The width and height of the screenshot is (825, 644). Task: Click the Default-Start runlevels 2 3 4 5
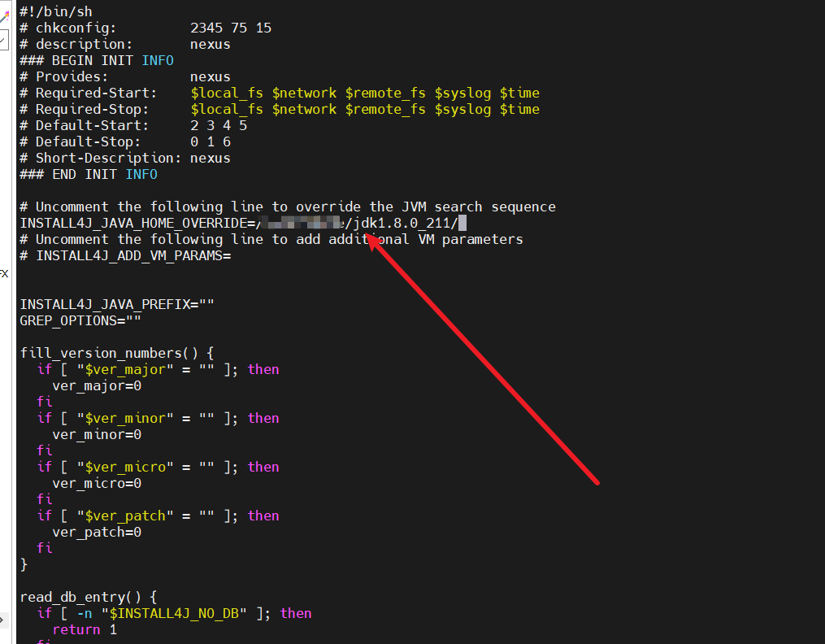click(x=219, y=125)
